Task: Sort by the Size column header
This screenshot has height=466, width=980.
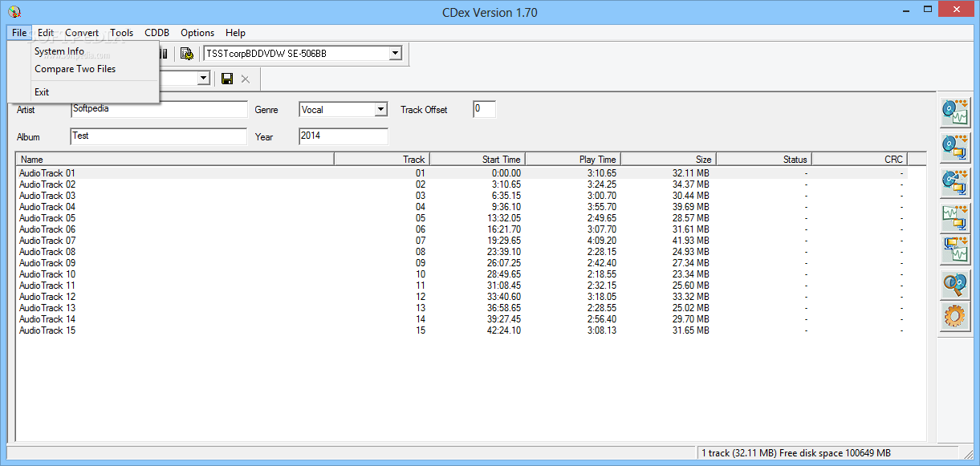Action: (668, 160)
